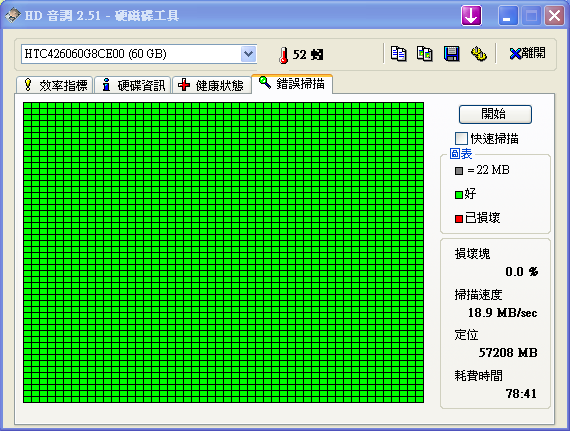The width and height of the screenshot is (570, 431).
Task: Click the red 已損壞 legend swatch
Action: click(x=459, y=219)
